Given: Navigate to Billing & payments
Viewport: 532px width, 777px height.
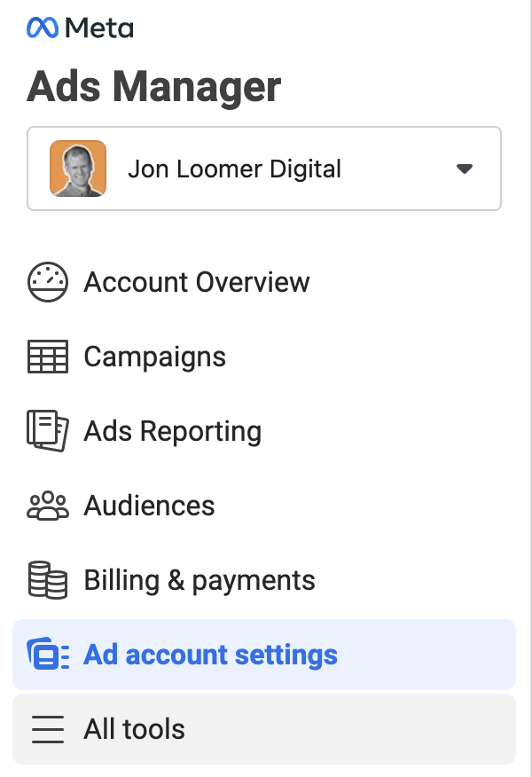Looking at the screenshot, I should pos(199,580).
